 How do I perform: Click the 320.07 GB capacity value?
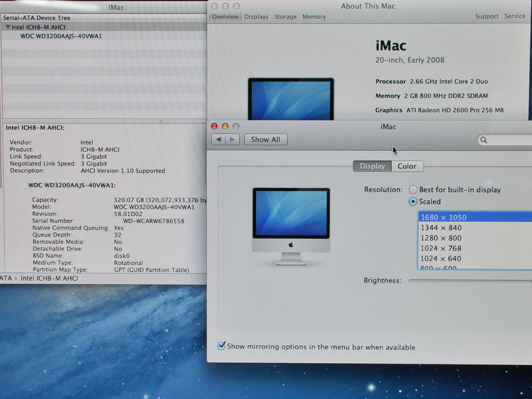point(160,200)
